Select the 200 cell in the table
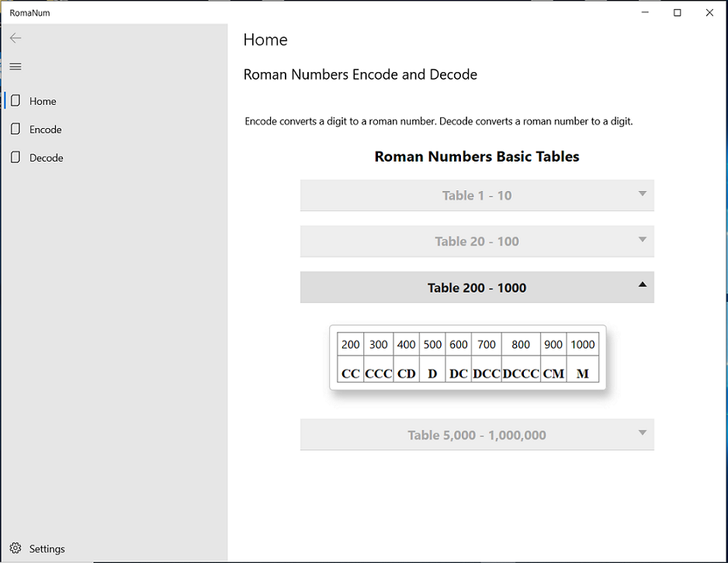 click(x=351, y=344)
